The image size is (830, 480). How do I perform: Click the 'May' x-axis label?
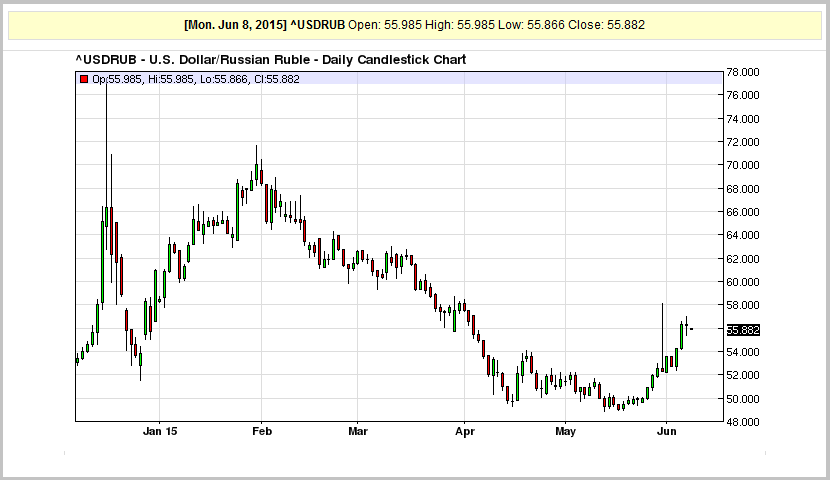565,431
